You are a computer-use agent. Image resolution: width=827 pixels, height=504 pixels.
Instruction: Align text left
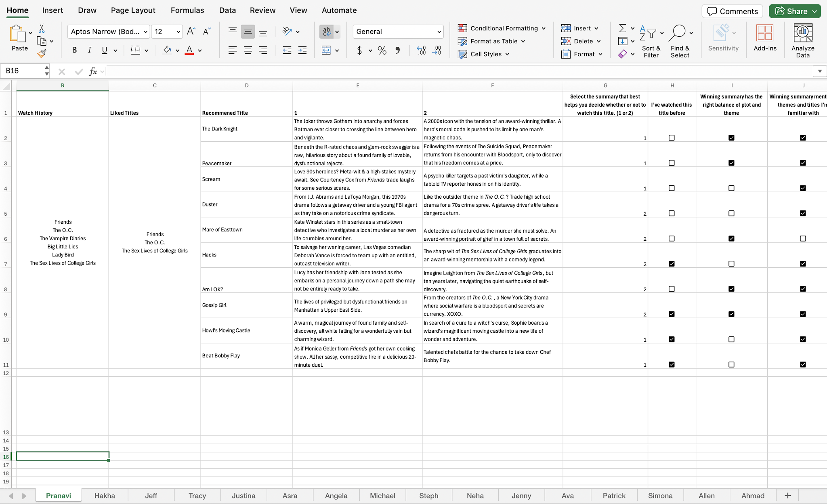pyautogui.click(x=232, y=50)
